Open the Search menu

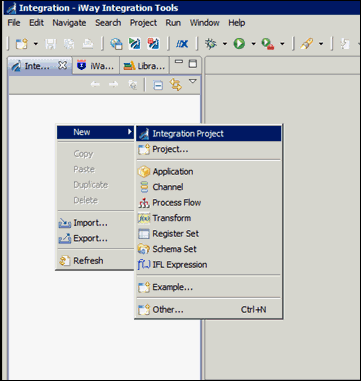[x=108, y=23]
